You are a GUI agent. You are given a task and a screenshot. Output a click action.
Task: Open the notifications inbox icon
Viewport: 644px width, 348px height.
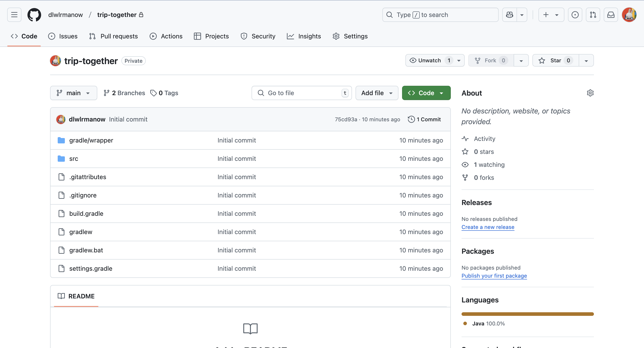610,15
